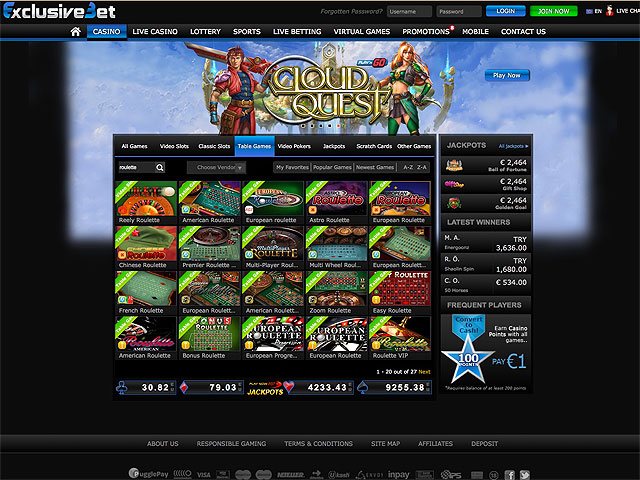Switch to the Scratch Cards tab
Viewport: 640px width, 480px height.
[x=374, y=146]
